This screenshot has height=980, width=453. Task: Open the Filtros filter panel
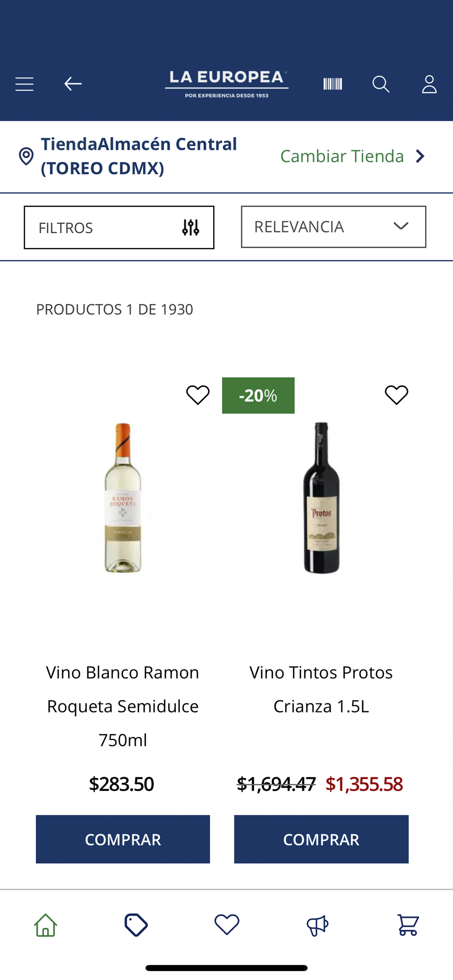[x=119, y=227]
